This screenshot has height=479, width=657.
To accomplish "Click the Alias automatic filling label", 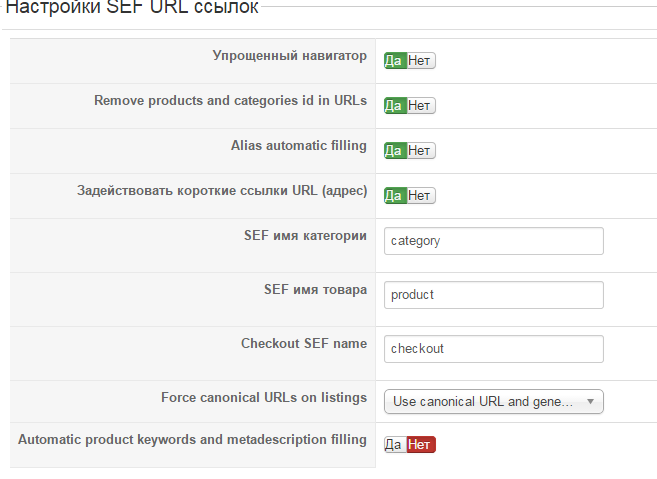I will [x=298, y=146].
